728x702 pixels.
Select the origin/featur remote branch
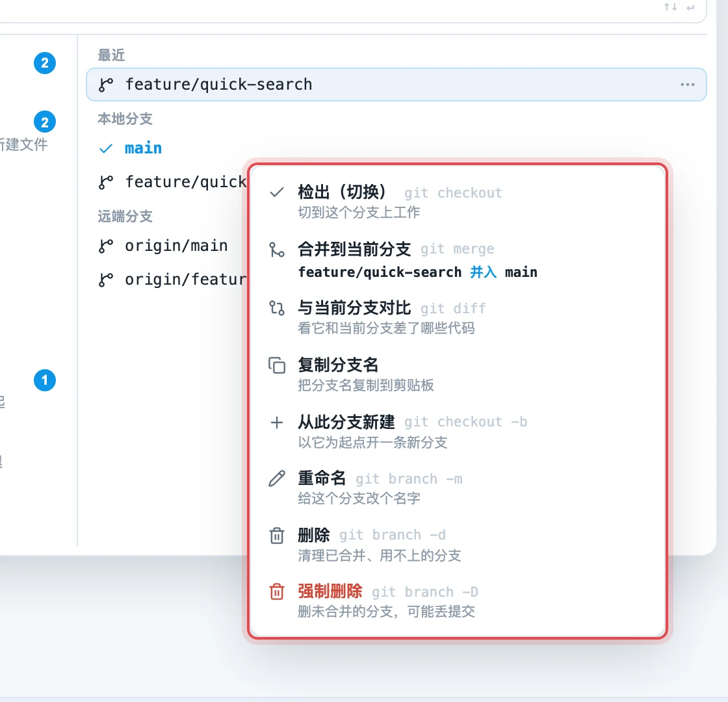click(x=171, y=279)
